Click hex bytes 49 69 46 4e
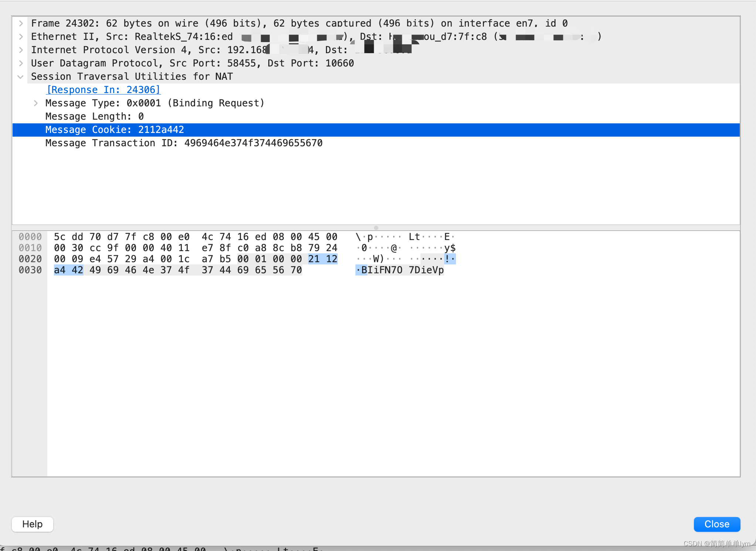The width and height of the screenshot is (756, 551). (122, 270)
